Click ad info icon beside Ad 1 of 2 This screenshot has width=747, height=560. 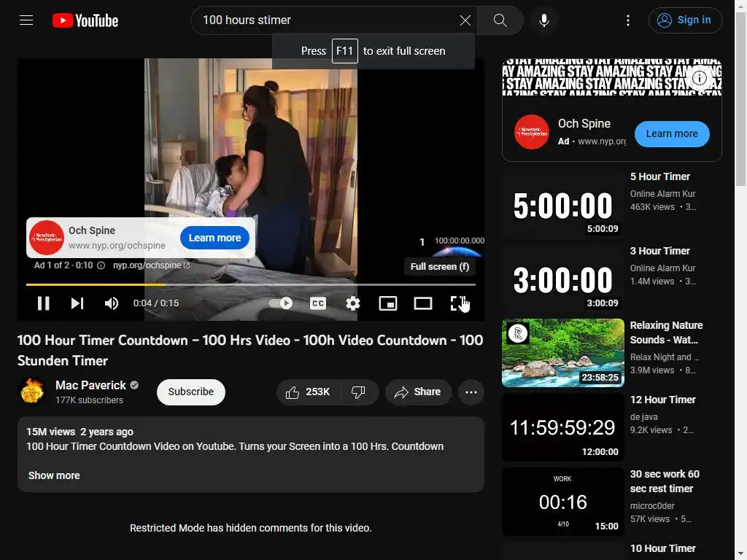[101, 265]
